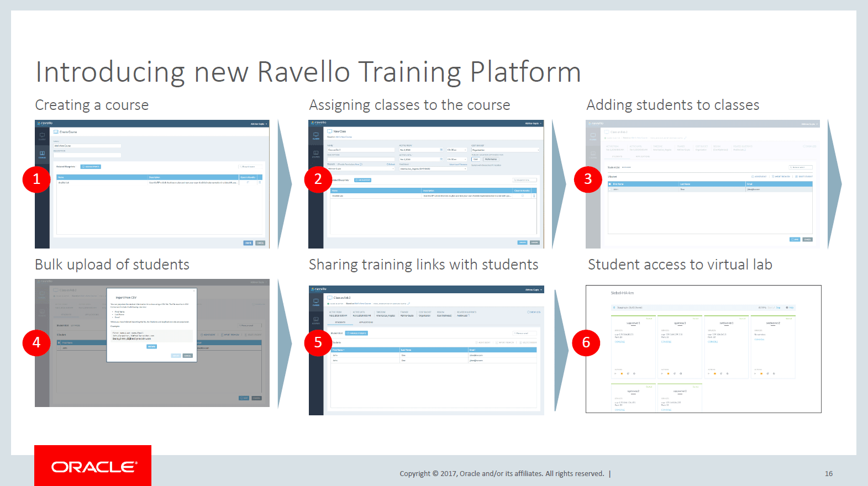Click course Name field in Create Course form
The width and height of the screenshot is (868, 486).
pos(87,146)
